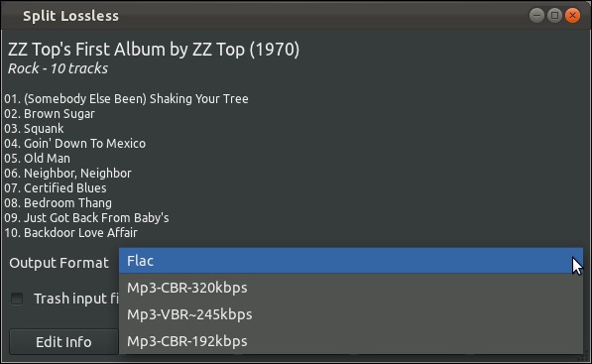Viewport: 592px width, 364px height.
Task: Click track 02 Brown Sugar
Action: tap(50, 114)
